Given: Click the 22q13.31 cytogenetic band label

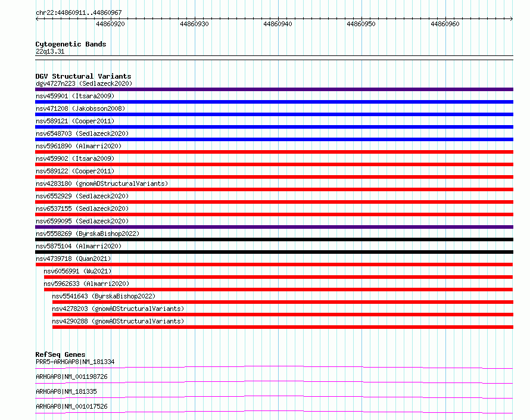Looking at the screenshot, I should coord(50,51).
